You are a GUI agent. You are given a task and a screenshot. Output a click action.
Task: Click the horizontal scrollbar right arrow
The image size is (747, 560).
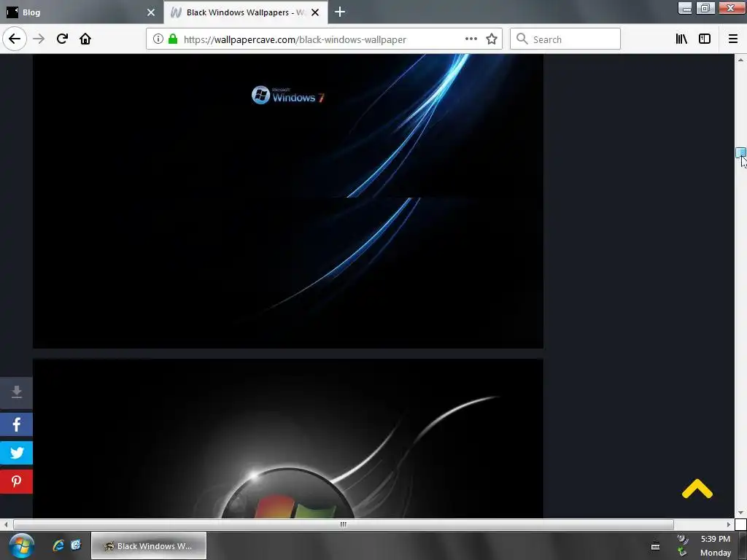pyautogui.click(x=729, y=524)
